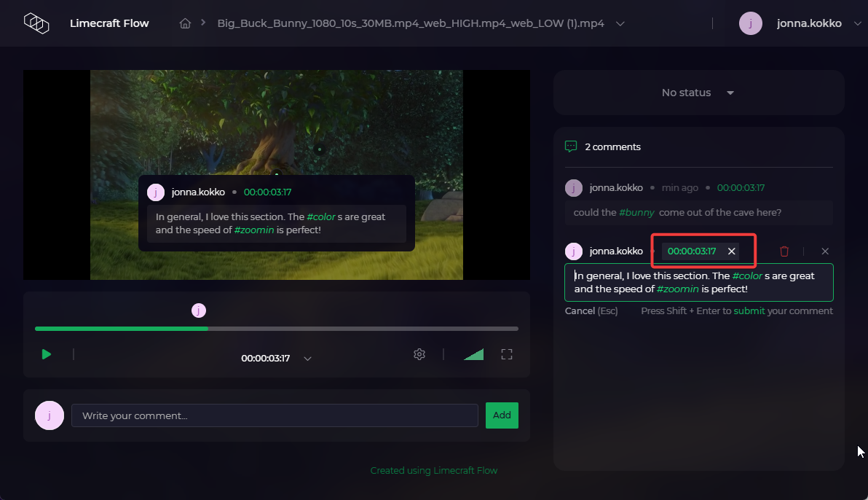Click the green submit link
The height and width of the screenshot is (500, 868).
coord(749,311)
